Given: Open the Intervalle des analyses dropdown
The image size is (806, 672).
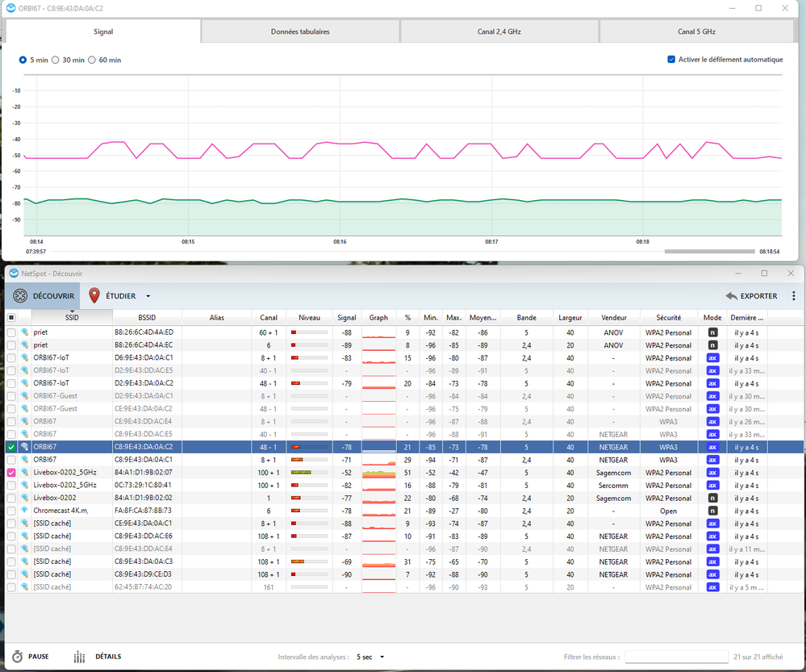Looking at the screenshot, I should coord(371,657).
